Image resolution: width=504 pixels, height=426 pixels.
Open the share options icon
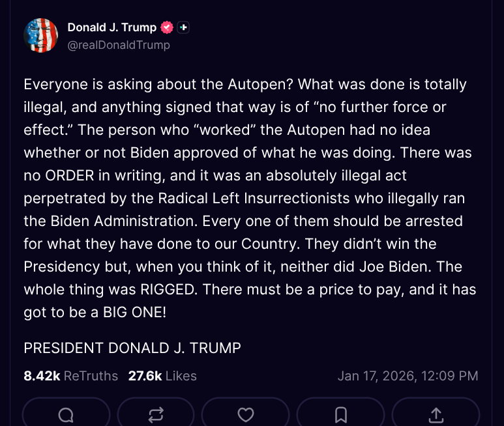436,415
